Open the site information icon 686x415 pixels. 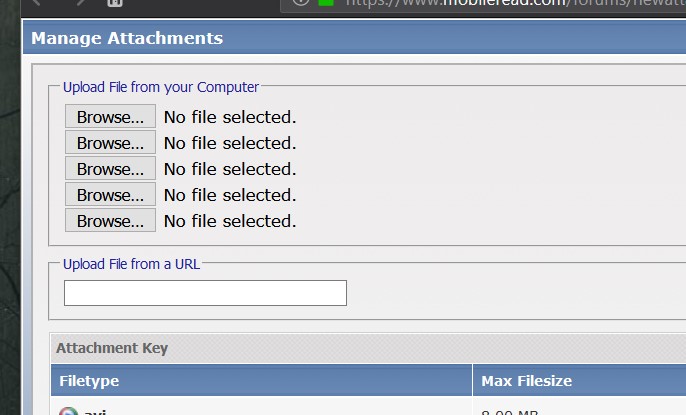tap(301, 3)
